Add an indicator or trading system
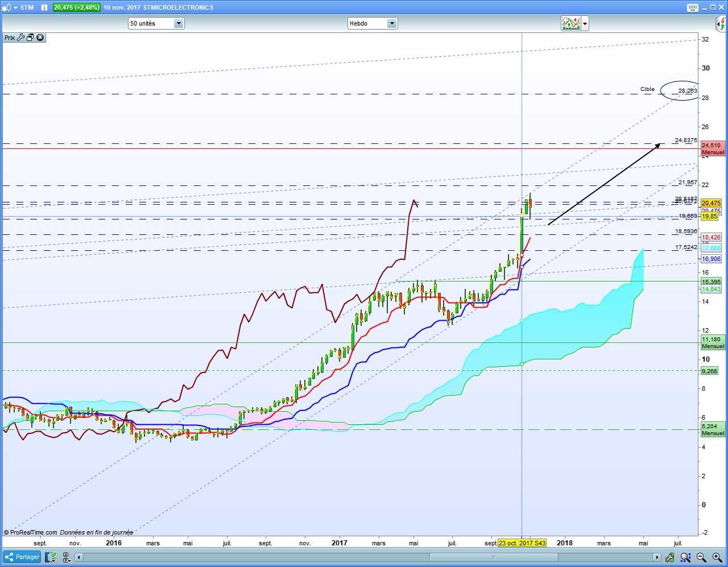This screenshot has height=567, width=728. [x=571, y=23]
